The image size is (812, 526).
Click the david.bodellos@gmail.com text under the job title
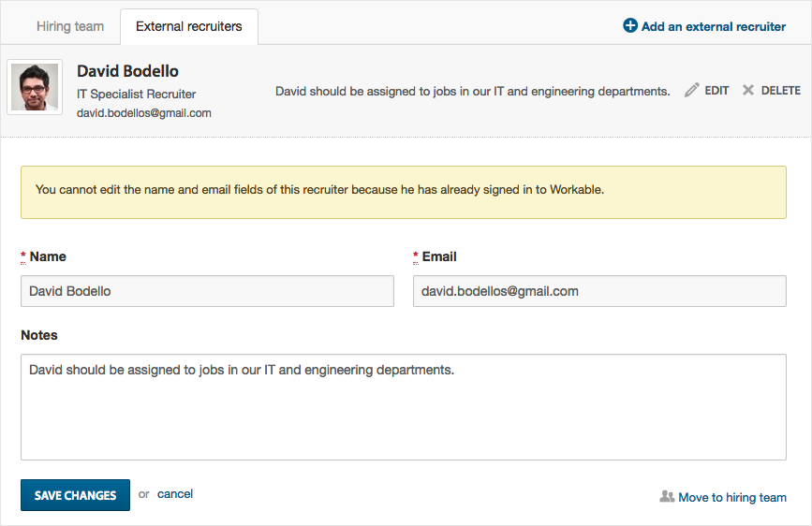tap(144, 113)
